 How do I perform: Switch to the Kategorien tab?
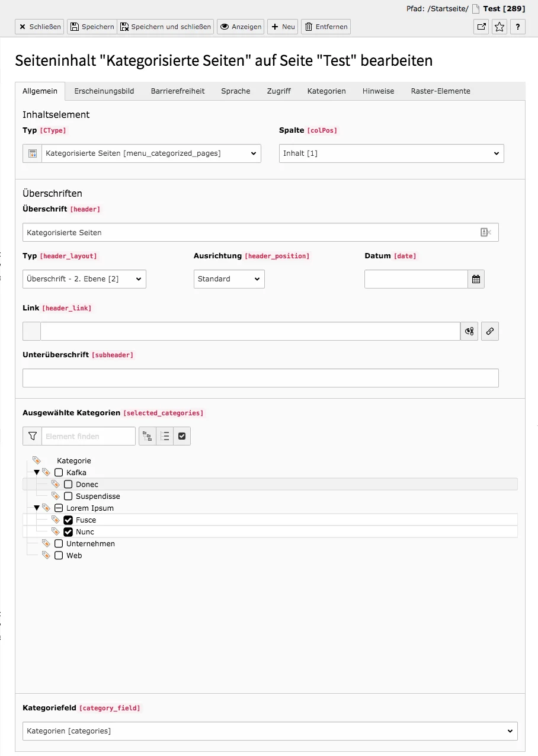click(326, 91)
